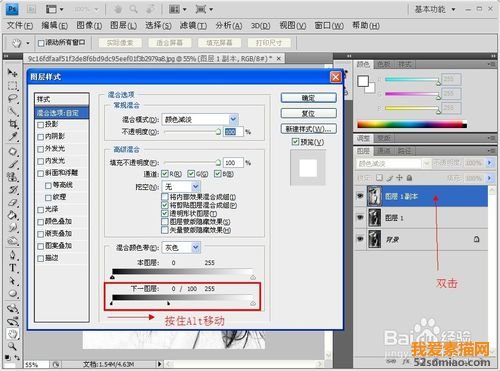The height and width of the screenshot is (371, 500).
Task: Open the 滤镜 Filter menu
Action: (193, 26)
